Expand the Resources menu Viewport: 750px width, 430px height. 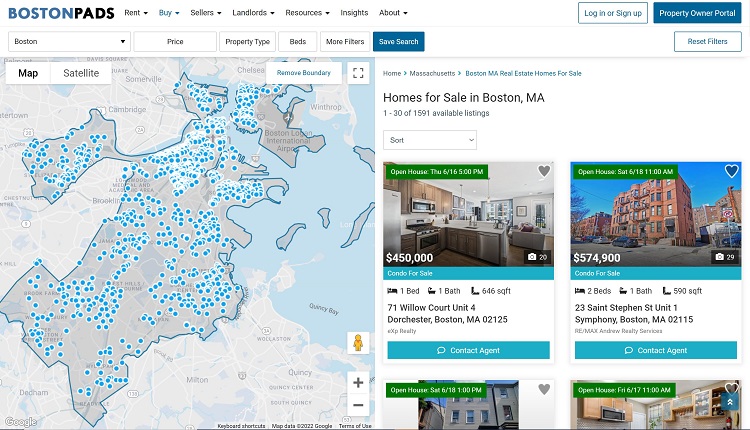[x=307, y=13]
